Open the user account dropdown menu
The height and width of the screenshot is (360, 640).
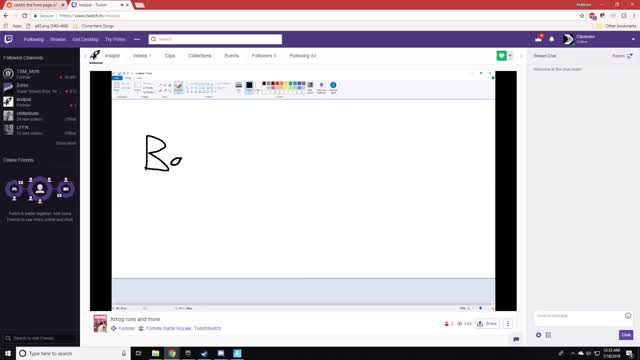633,39
